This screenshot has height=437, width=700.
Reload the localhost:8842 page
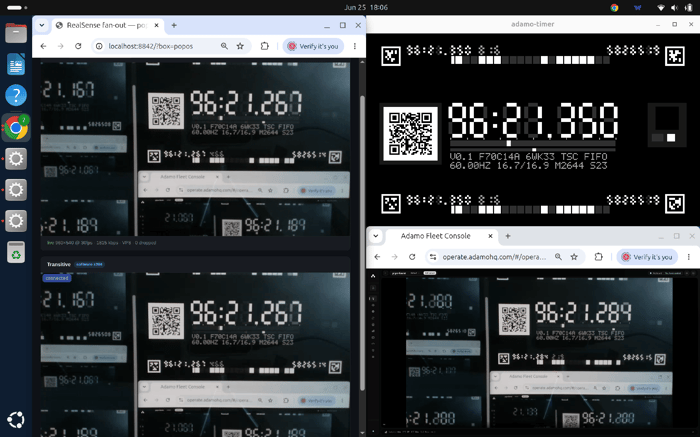(78, 46)
